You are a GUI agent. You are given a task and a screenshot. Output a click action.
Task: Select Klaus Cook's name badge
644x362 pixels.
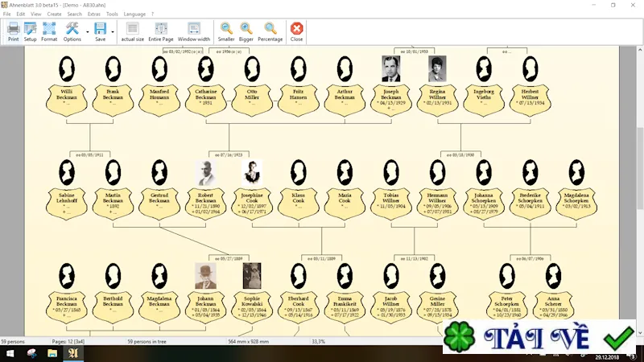point(298,204)
